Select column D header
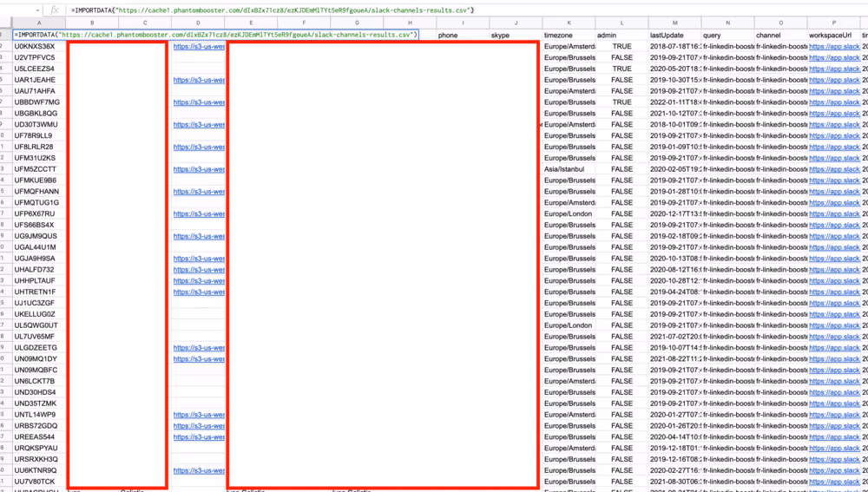Viewport: 868px width, 492px height. (198, 23)
